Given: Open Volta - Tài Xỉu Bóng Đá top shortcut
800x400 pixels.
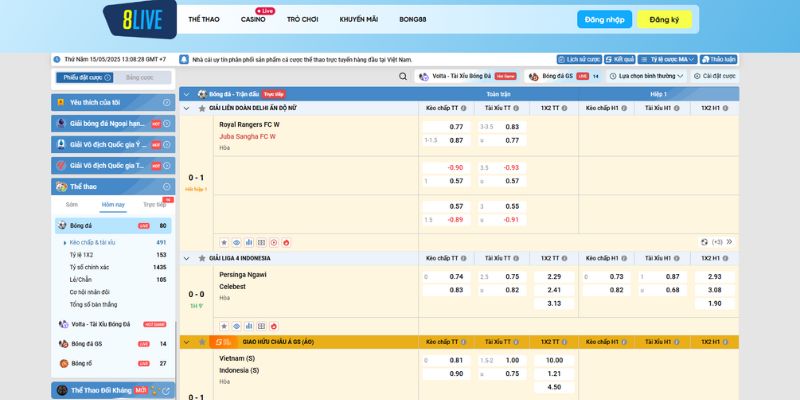Looking at the screenshot, I should click(x=467, y=77).
